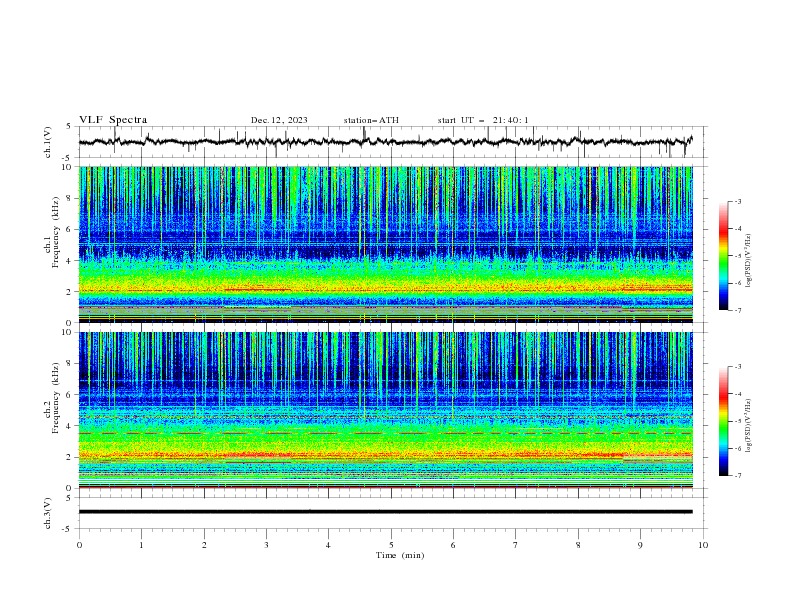Click the "-5" label on ch.2 colorbar
Viewport: 792px width, 612px height.
737,421
